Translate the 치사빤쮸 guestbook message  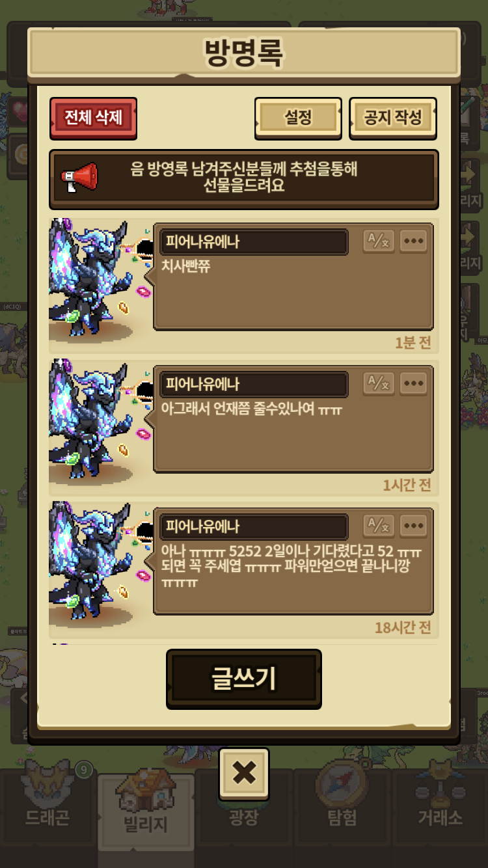point(379,241)
